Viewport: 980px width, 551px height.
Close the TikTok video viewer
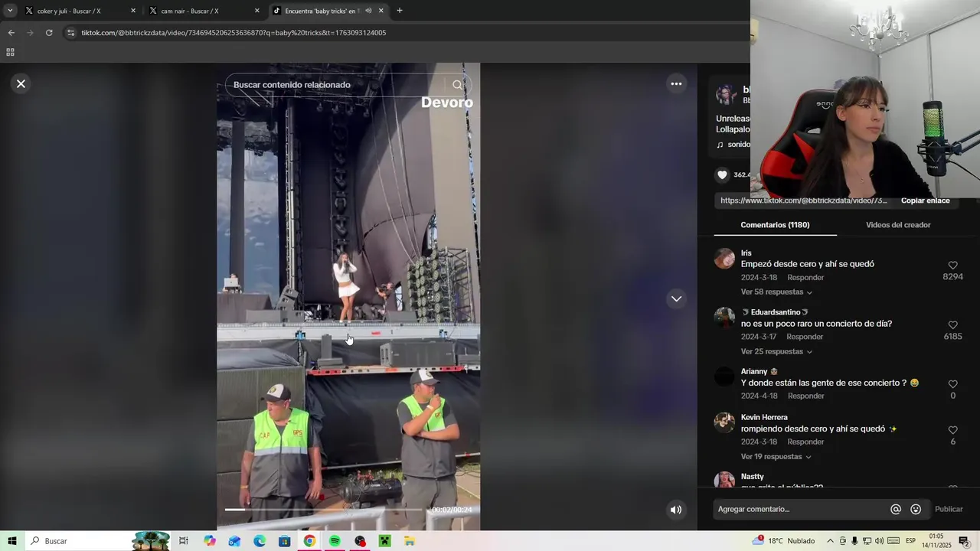21,83
